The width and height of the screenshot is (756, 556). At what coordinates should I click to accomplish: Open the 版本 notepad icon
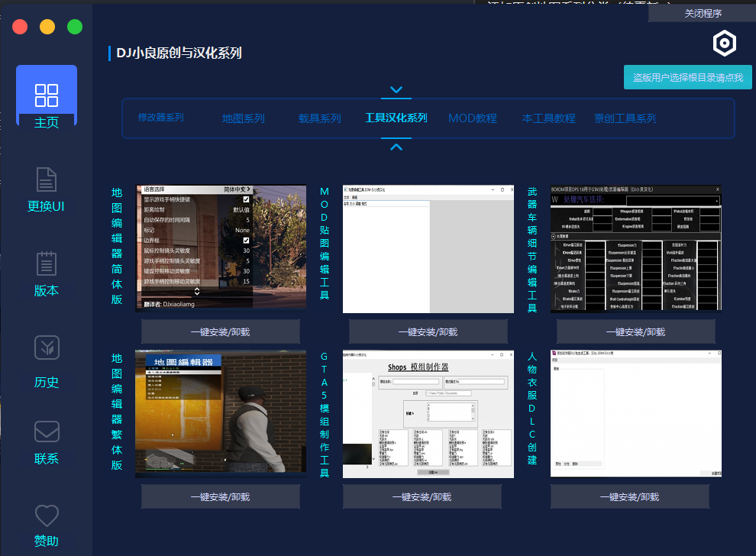47,263
